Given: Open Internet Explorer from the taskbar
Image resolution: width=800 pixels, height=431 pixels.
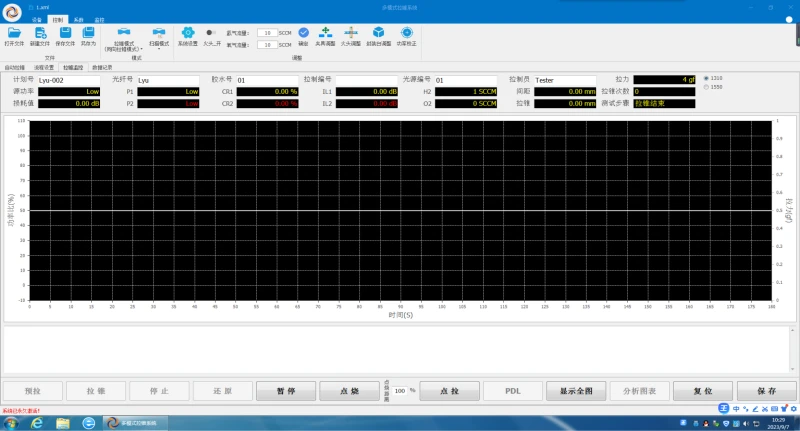Looking at the screenshot, I should 37,423.
